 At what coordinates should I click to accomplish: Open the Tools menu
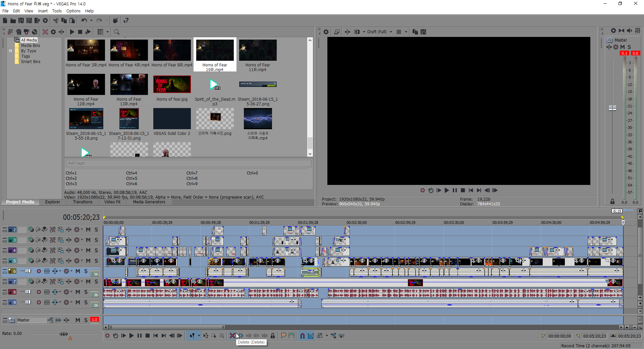(57, 11)
